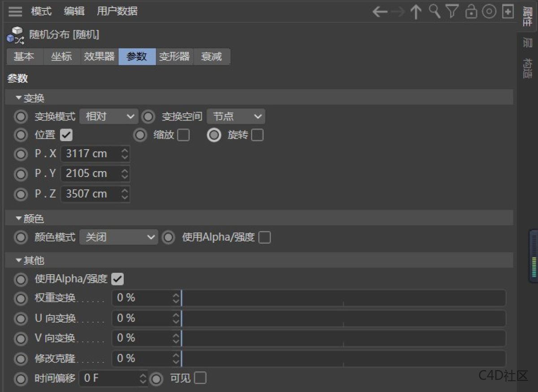The image size is (538, 392).
Task: Toggle the 可见 checkbox
Action: 200,378
